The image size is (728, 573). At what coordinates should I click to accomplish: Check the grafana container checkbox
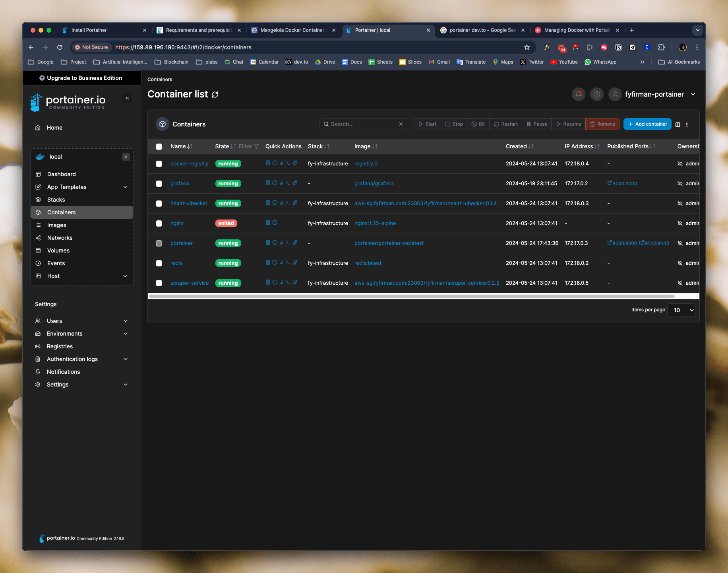159,183
